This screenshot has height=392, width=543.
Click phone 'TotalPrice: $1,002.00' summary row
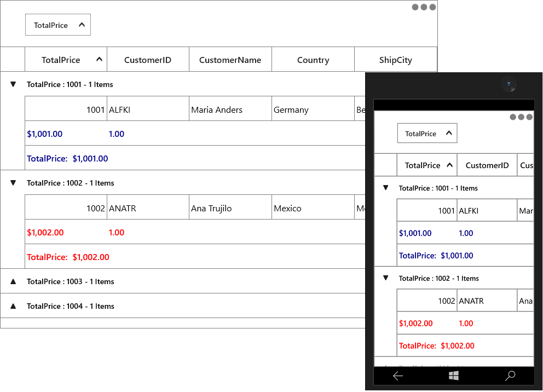(x=465, y=345)
